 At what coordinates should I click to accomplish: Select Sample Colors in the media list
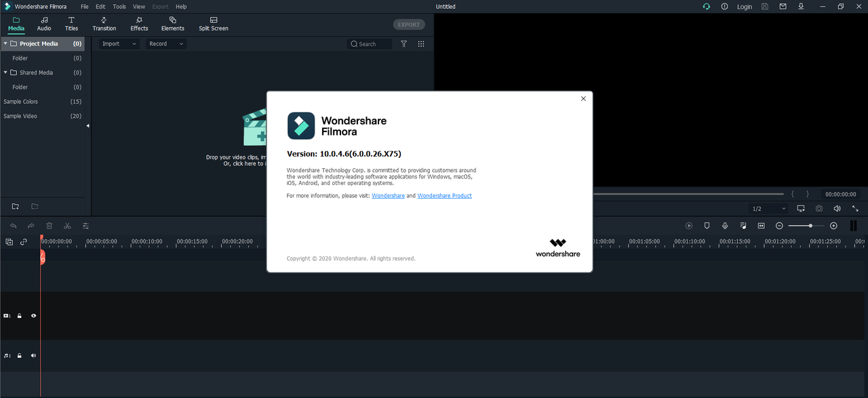pyautogui.click(x=42, y=102)
